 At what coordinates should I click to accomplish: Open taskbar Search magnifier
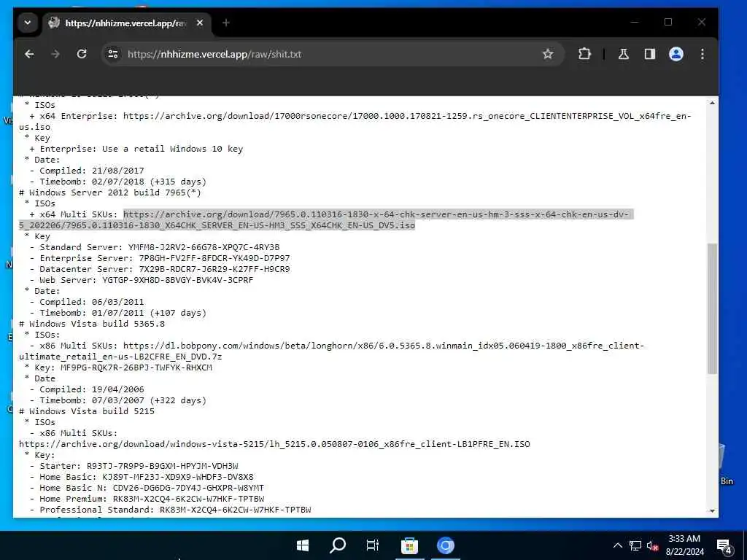pos(338,545)
